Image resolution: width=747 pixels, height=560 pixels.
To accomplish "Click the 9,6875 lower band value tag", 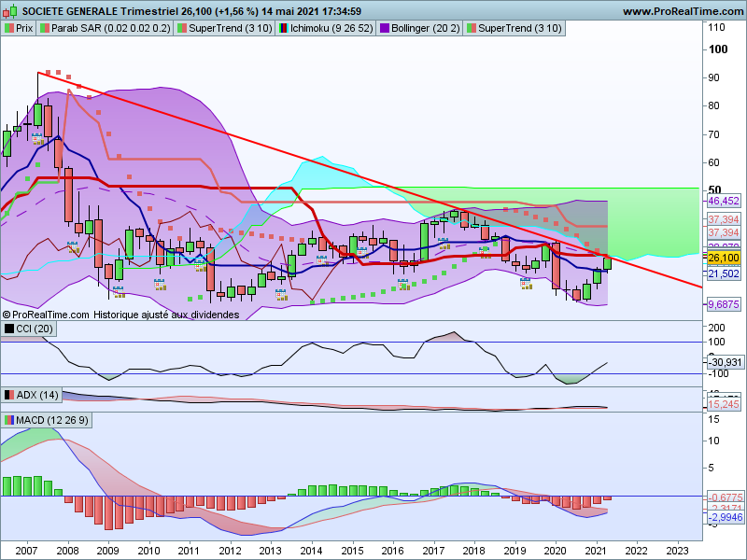I will click(723, 304).
